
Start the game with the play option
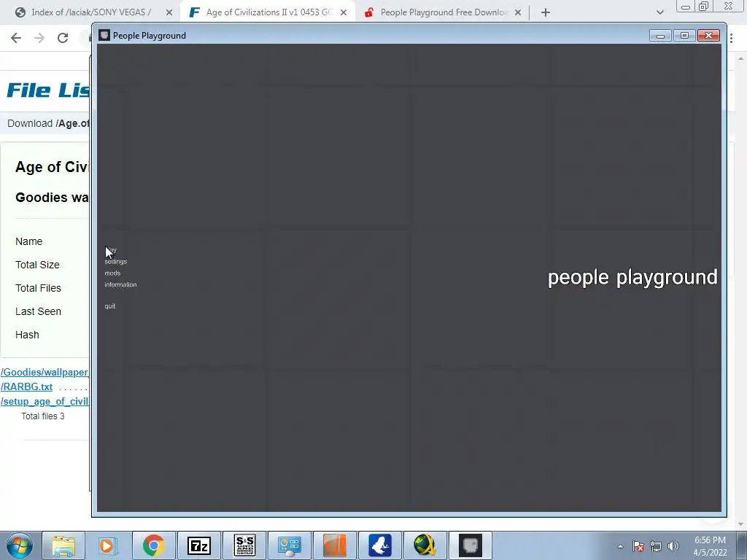(x=111, y=250)
